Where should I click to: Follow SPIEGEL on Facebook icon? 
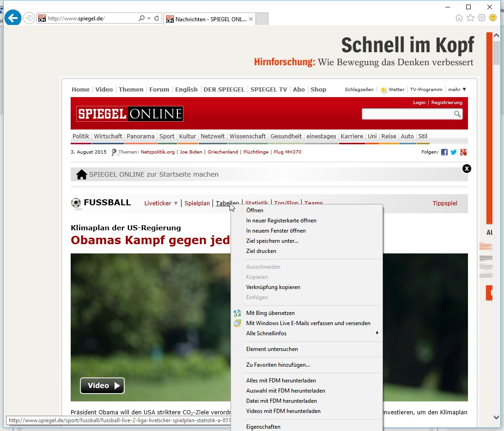[x=444, y=152]
